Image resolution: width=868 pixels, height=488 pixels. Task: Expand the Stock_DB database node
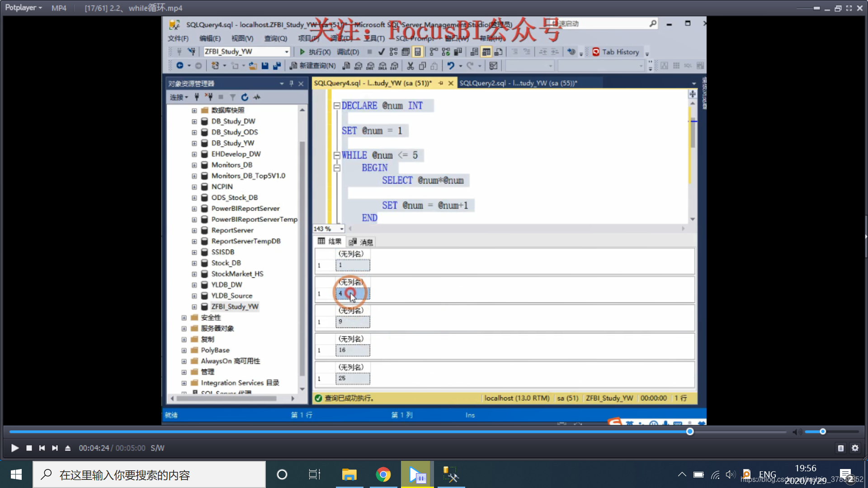pos(195,262)
